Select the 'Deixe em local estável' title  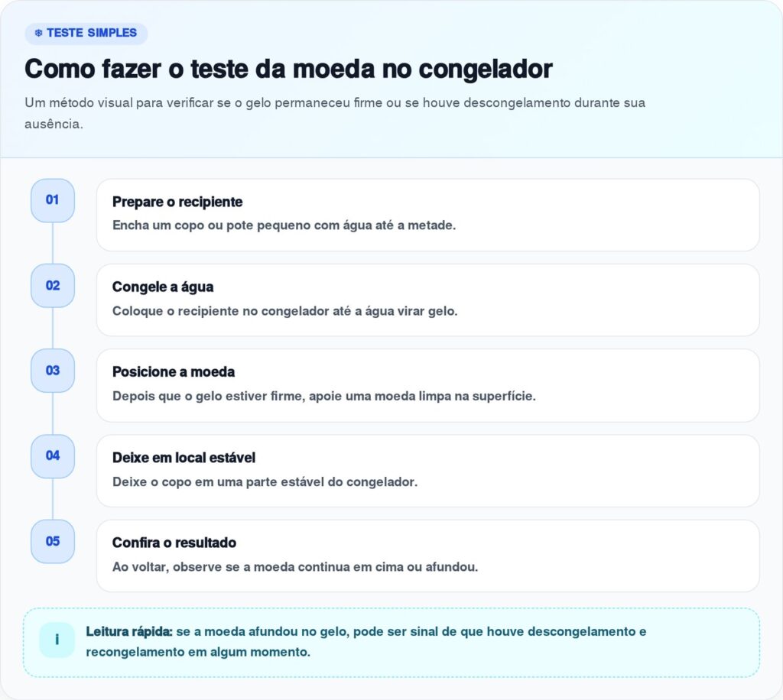[x=184, y=458]
